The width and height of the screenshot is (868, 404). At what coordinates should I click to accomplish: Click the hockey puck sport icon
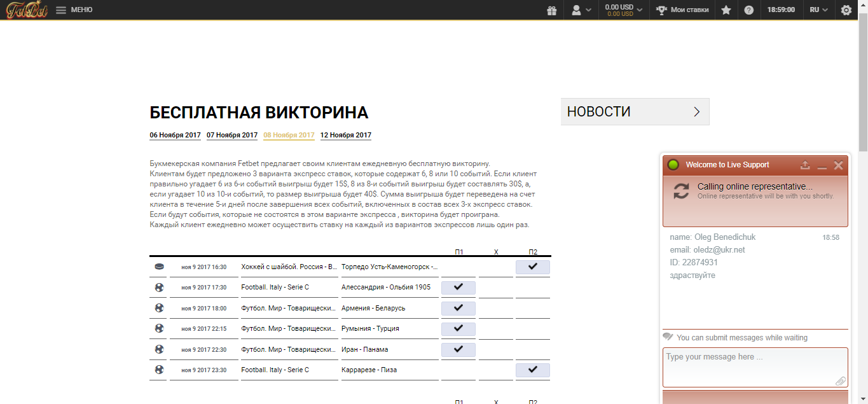[x=158, y=267]
